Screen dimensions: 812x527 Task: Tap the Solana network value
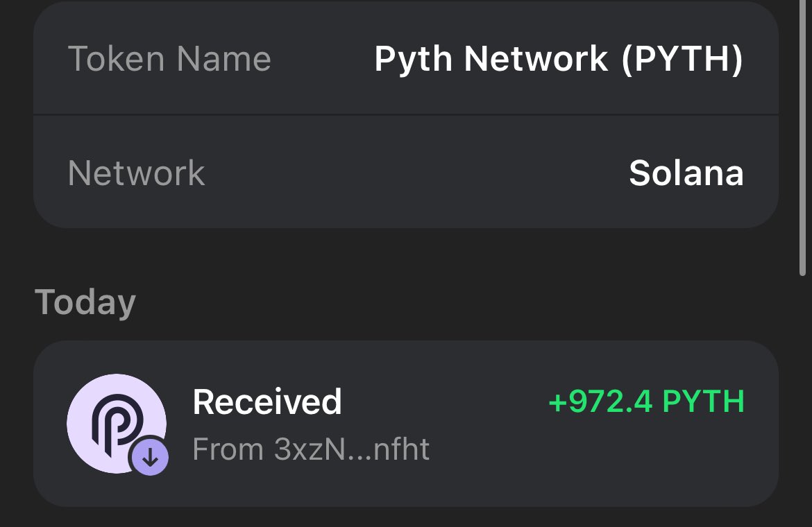coord(686,173)
